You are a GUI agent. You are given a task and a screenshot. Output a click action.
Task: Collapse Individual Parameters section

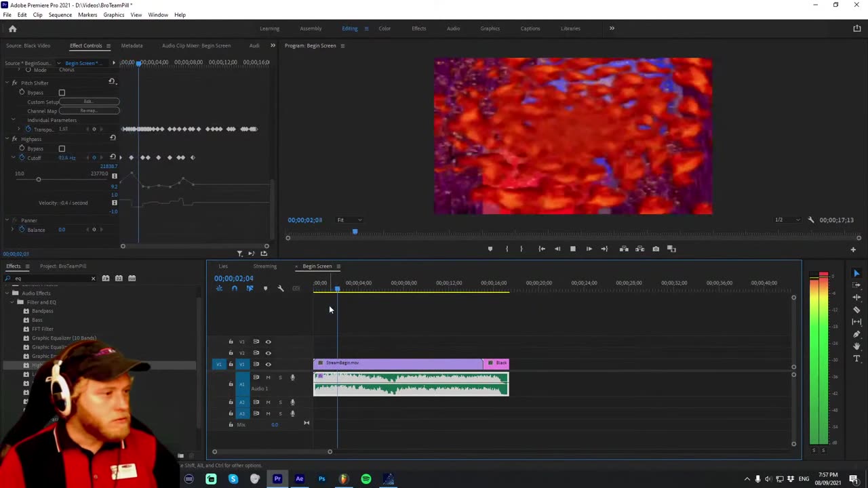click(x=13, y=120)
